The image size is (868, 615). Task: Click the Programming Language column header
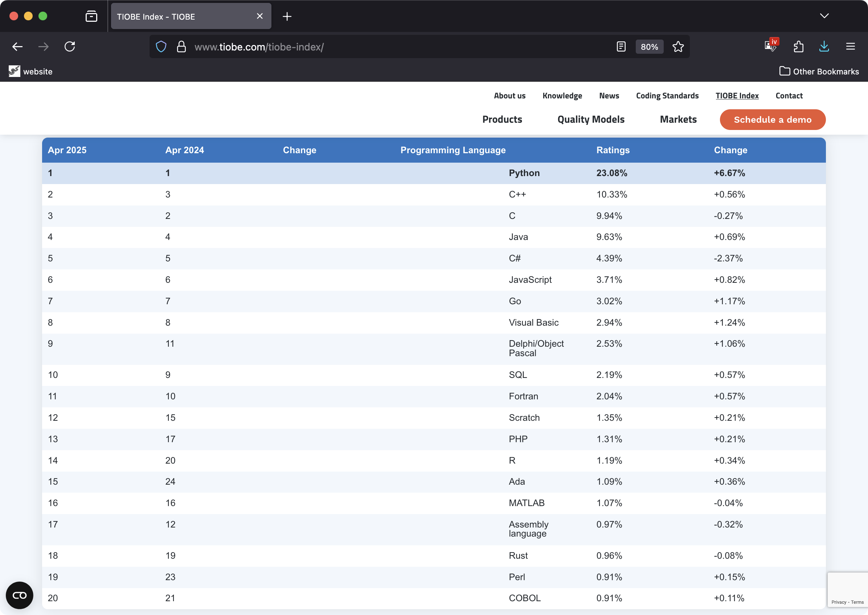click(453, 150)
